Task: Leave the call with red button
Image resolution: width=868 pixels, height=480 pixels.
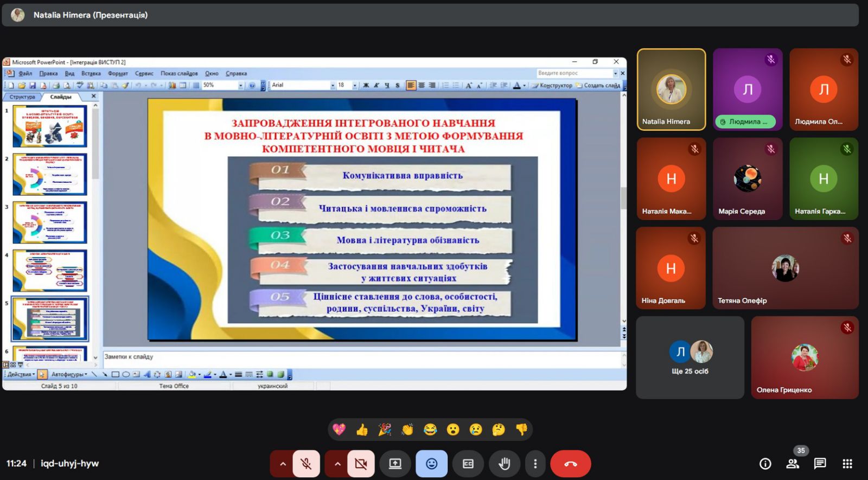Action: pos(570,464)
